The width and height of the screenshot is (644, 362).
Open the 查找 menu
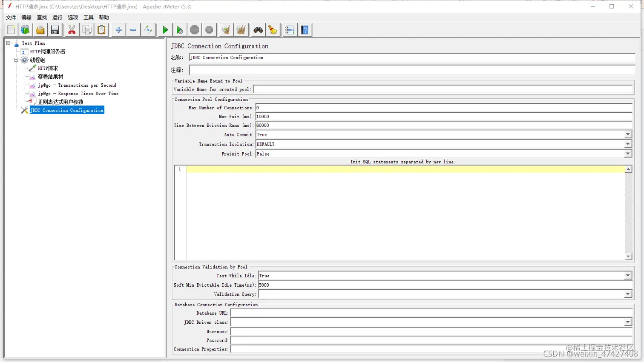pos(42,17)
